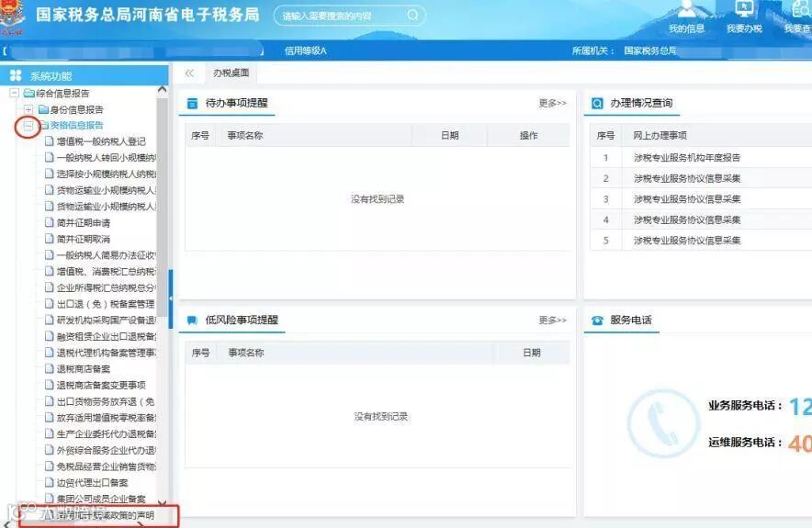Open 集团公司成员企业备案 item
Screen dimensions: 812x528
click(x=101, y=499)
